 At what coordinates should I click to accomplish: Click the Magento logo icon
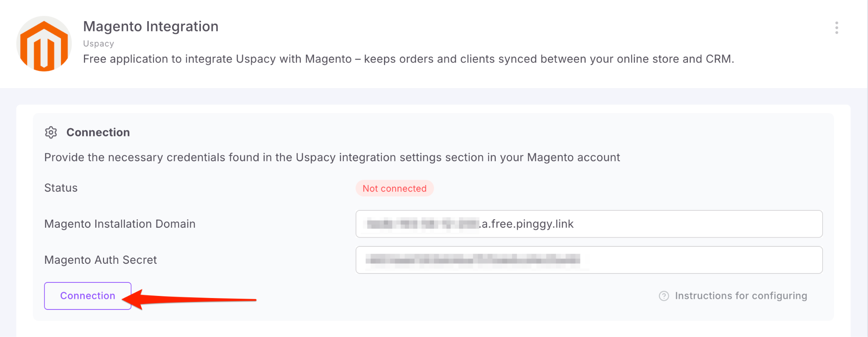pyautogui.click(x=44, y=44)
